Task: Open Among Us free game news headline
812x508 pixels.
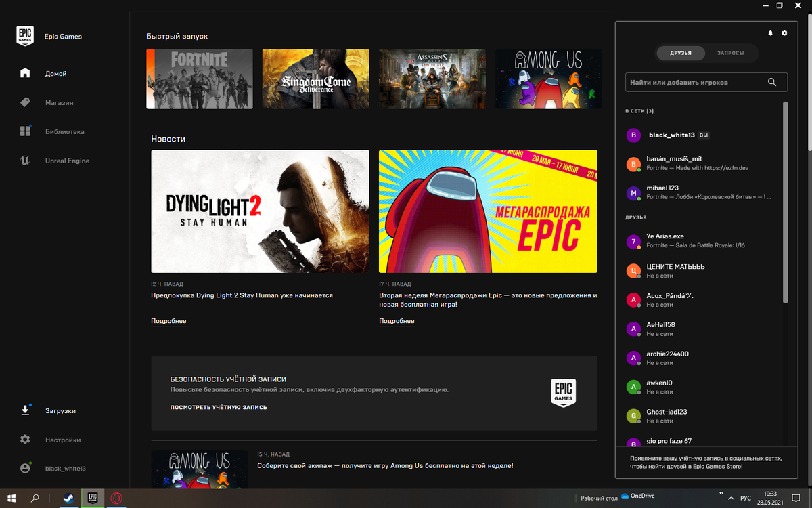Action: pos(385,465)
